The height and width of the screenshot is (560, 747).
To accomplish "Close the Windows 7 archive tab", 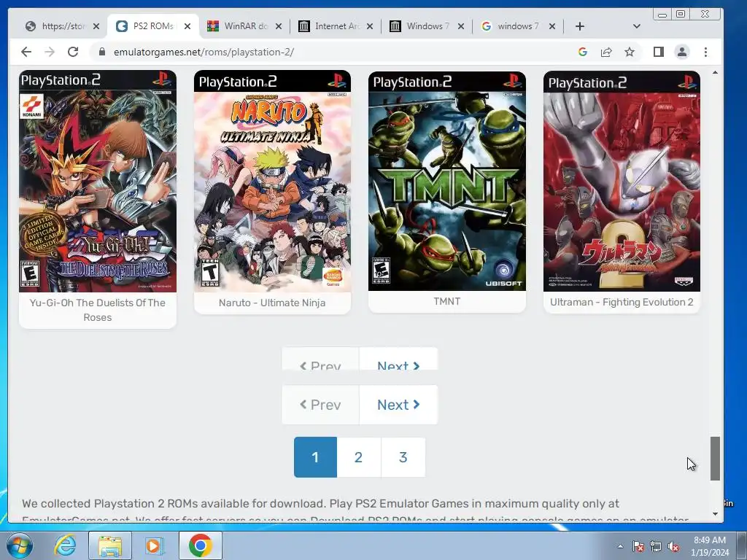I will click(461, 26).
